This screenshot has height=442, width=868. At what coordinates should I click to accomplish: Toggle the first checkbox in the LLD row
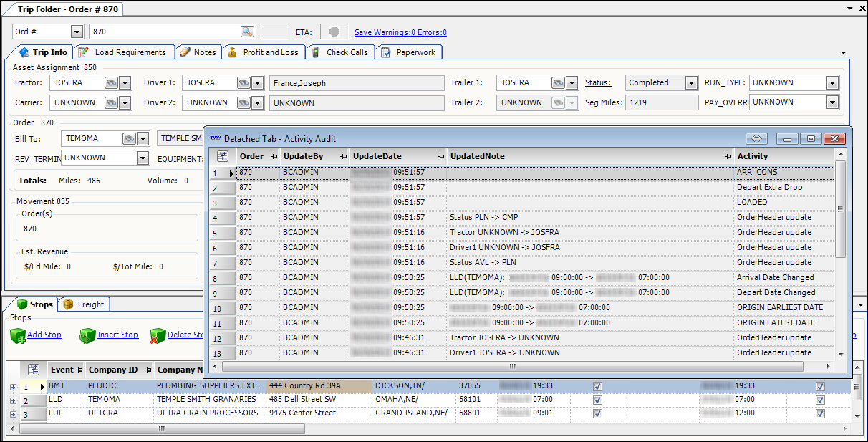(x=598, y=400)
